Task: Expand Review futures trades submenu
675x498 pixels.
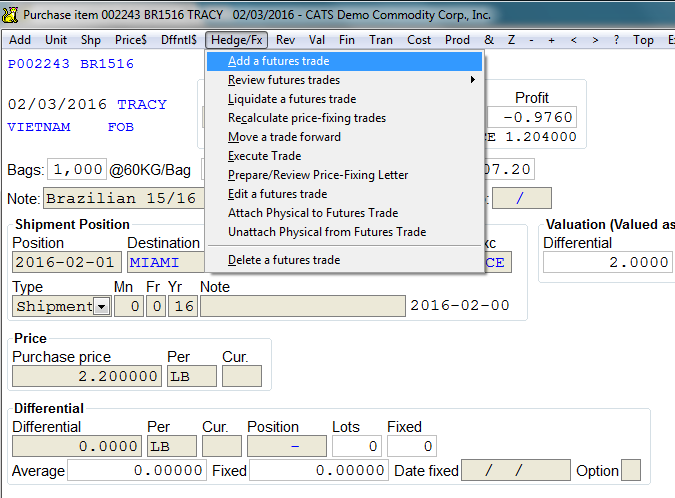Action: [344, 80]
